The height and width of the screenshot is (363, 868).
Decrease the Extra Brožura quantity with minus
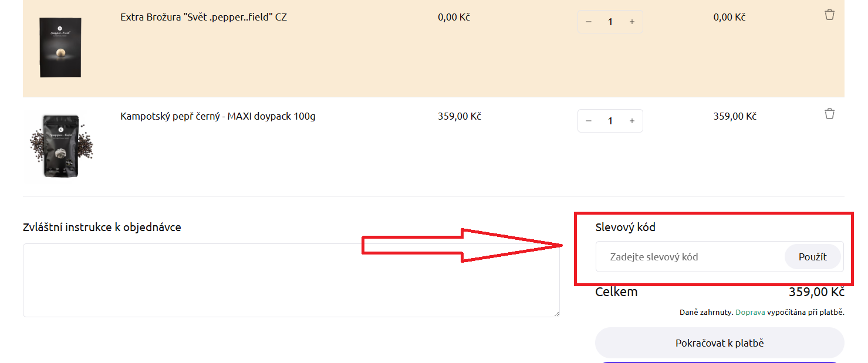click(x=589, y=22)
